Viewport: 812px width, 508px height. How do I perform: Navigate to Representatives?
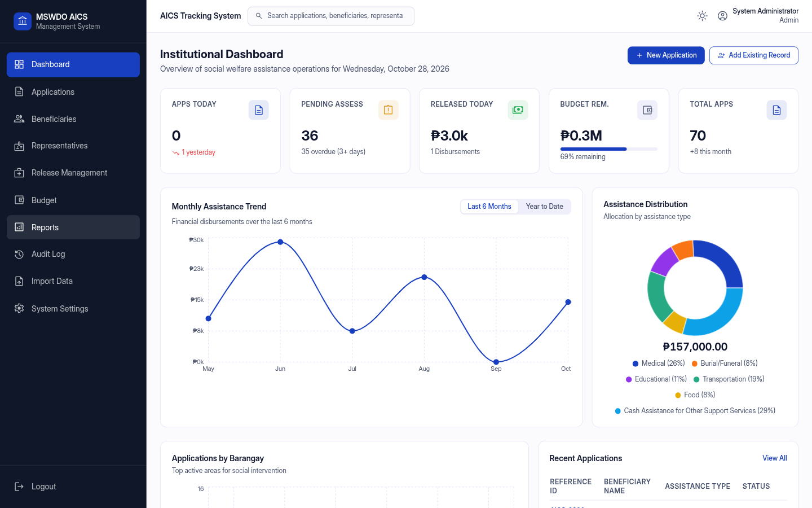(73, 146)
